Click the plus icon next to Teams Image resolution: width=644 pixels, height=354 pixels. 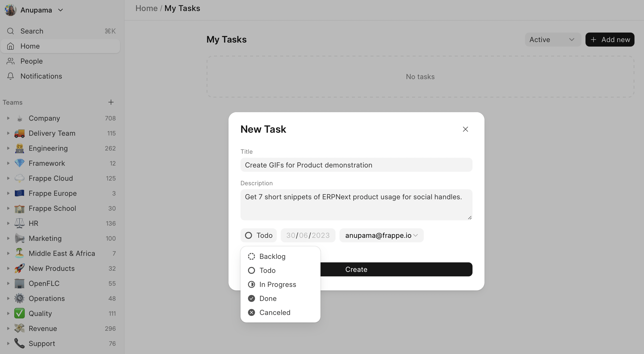[x=111, y=102]
